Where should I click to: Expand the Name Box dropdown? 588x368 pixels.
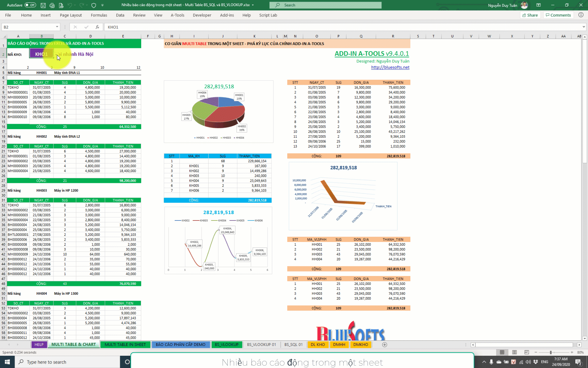pos(57,27)
